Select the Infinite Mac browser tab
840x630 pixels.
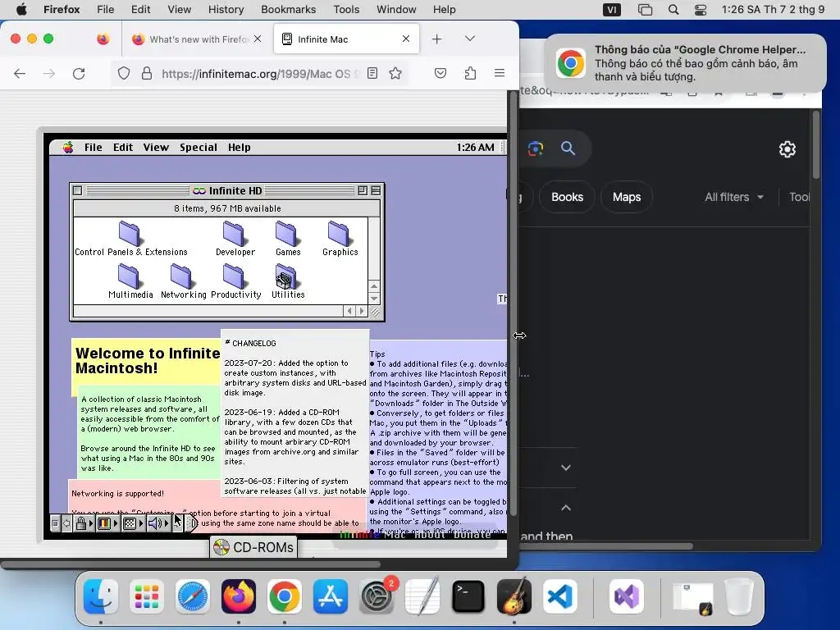pyautogui.click(x=345, y=39)
